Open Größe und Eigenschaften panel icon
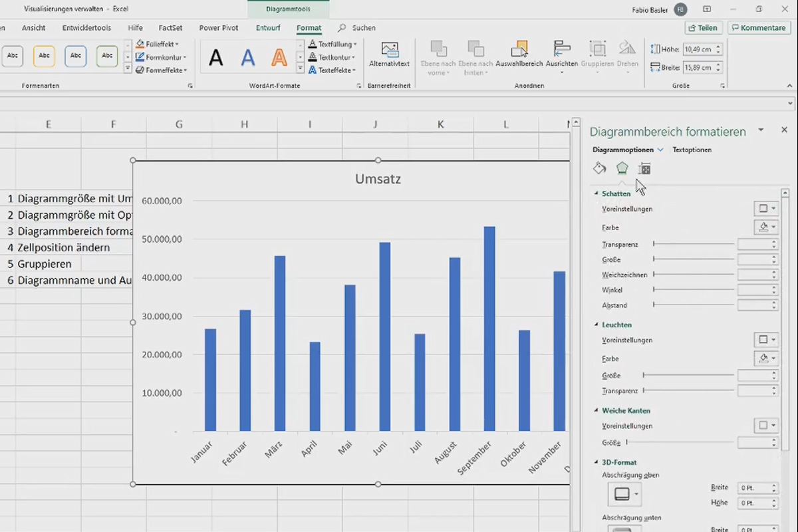The height and width of the screenshot is (532, 798). pos(644,168)
